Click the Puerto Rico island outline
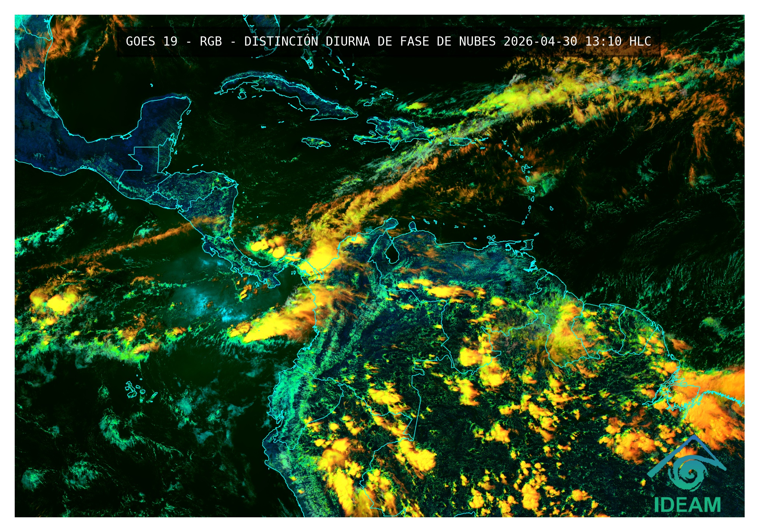Viewport: 759px width, 532px height. tap(460, 142)
